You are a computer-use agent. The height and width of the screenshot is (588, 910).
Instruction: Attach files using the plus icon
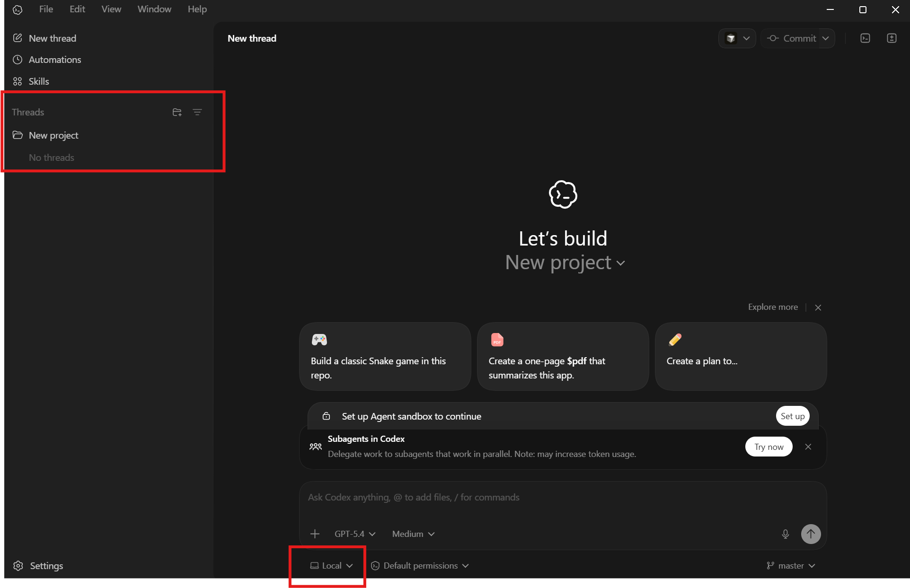(x=315, y=534)
